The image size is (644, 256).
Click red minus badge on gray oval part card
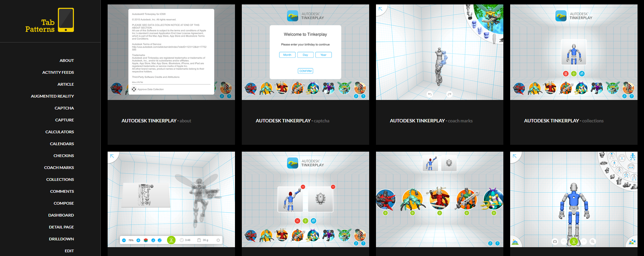tap(333, 187)
